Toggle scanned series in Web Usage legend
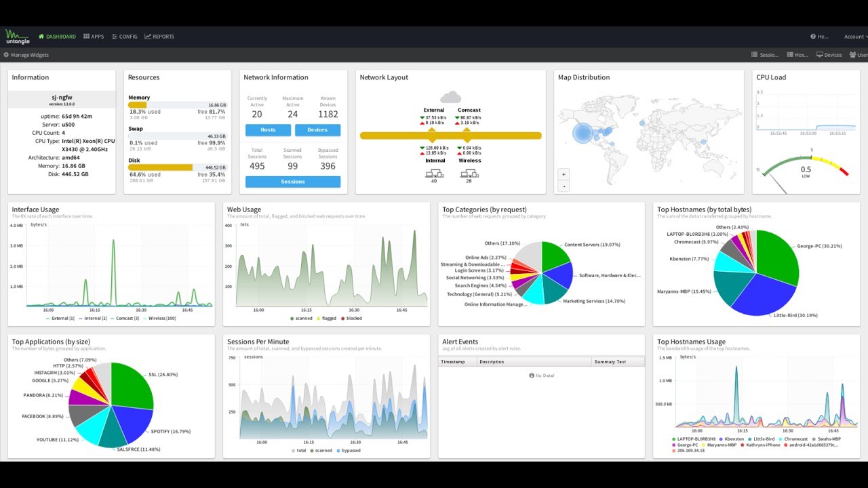 [x=301, y=318]
